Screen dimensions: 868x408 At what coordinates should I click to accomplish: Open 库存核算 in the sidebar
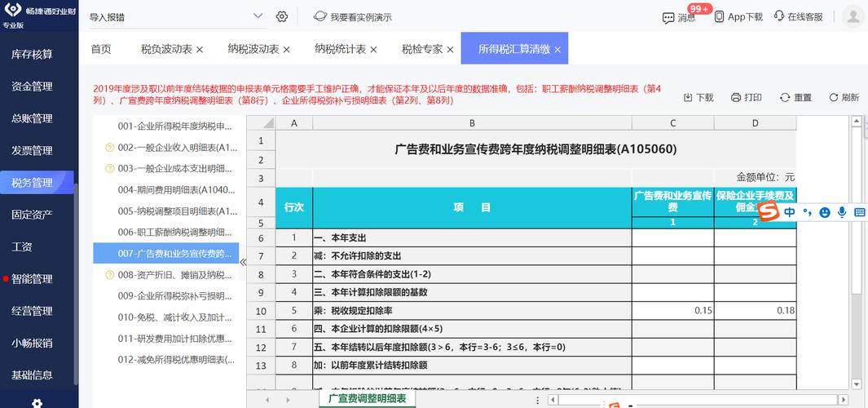pos(32,55)
